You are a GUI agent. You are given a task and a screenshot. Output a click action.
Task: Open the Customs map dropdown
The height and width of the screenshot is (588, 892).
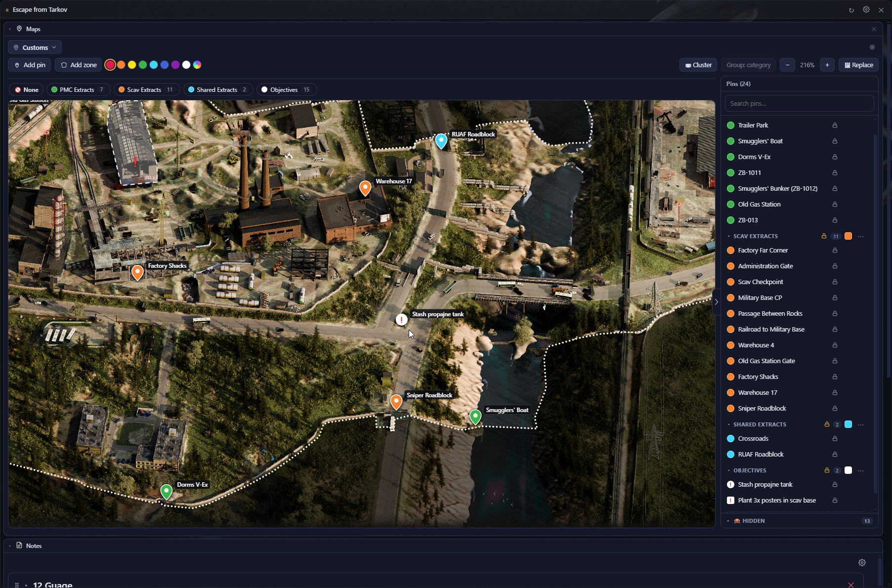coord(35,47)
